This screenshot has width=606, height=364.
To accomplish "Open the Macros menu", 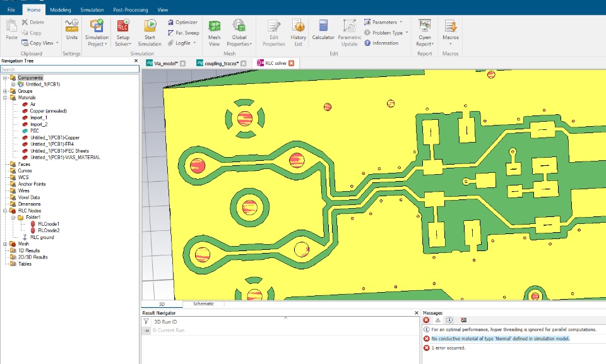I will click(450, 32).
